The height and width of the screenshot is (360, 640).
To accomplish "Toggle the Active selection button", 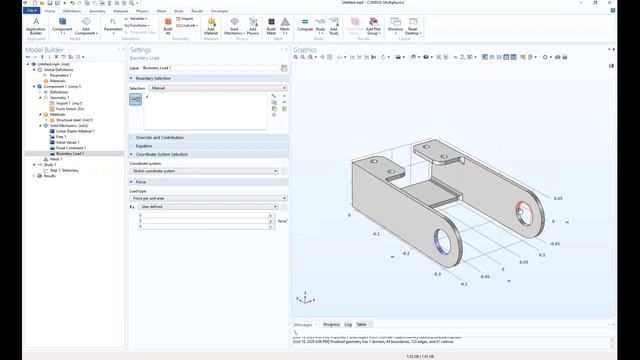I will tap(136, 99).
